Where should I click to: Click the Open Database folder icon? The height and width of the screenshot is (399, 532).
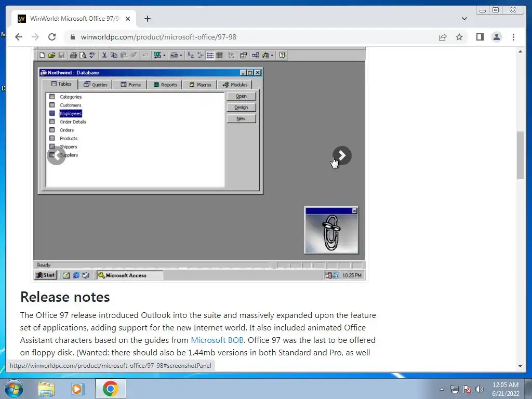point(51,55)
